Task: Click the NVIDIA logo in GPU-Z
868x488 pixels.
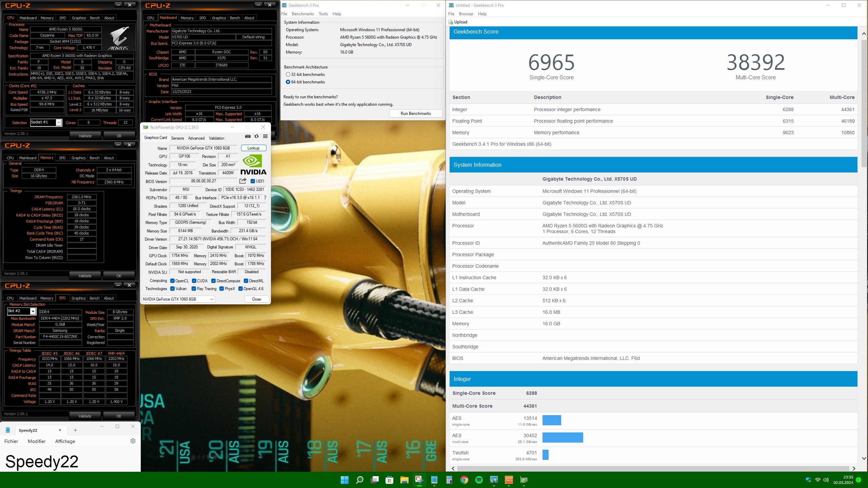Action: point(253,164)
